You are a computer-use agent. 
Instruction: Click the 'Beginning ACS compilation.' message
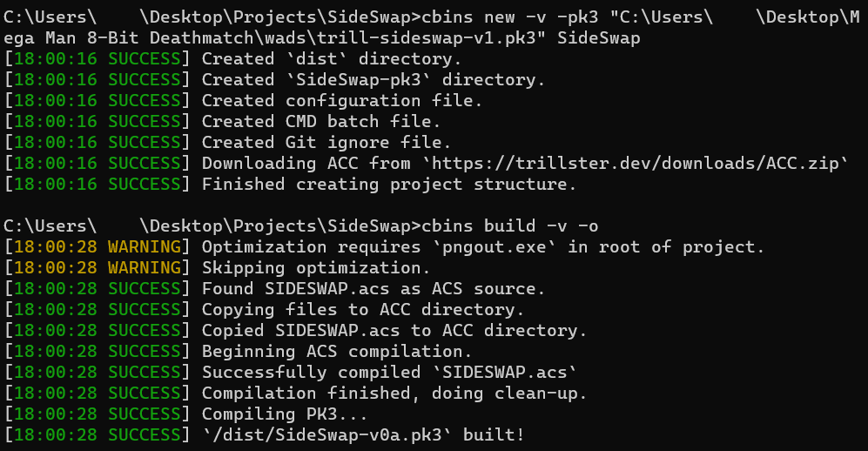[337, 352]
